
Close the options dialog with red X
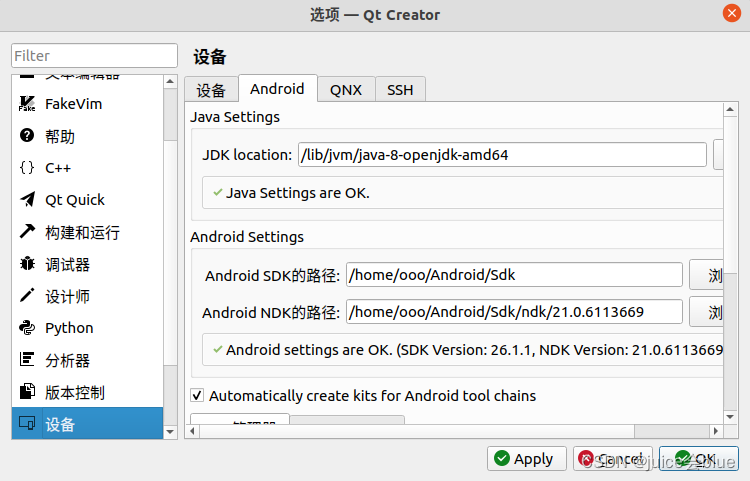(731, 13)
